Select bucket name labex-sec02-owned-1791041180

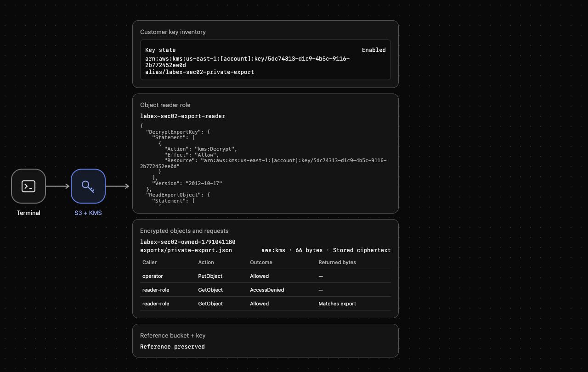click(188, 242)
